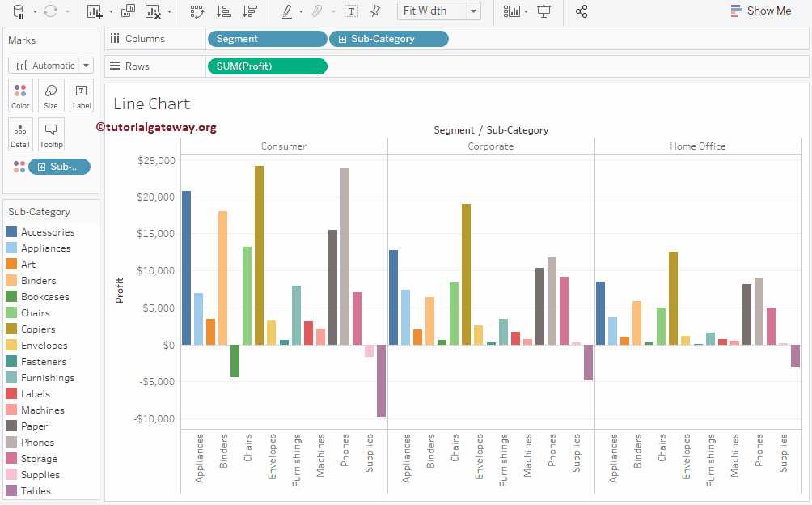Click the Share Workbook icon
This screenshot has width=812, height=505.
click(581, 12)
